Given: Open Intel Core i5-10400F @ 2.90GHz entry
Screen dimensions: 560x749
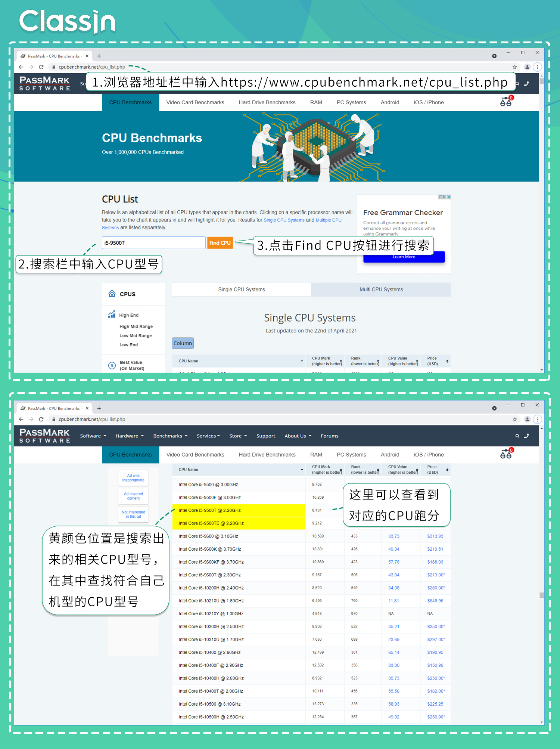Looking at the screenshot, I should pos(211,665).
